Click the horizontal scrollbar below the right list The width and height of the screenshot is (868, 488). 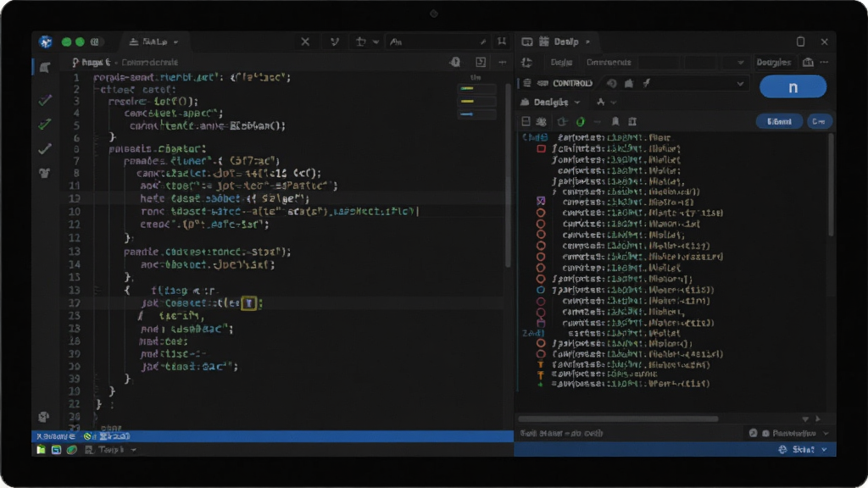coord(618,419)
